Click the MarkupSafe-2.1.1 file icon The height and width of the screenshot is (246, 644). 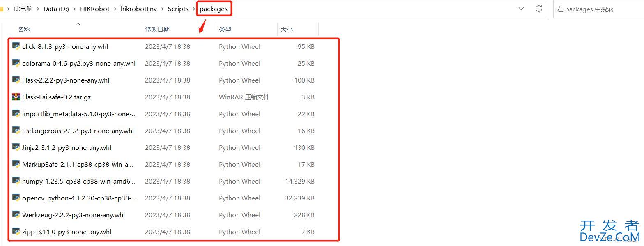tap(16, 164)
